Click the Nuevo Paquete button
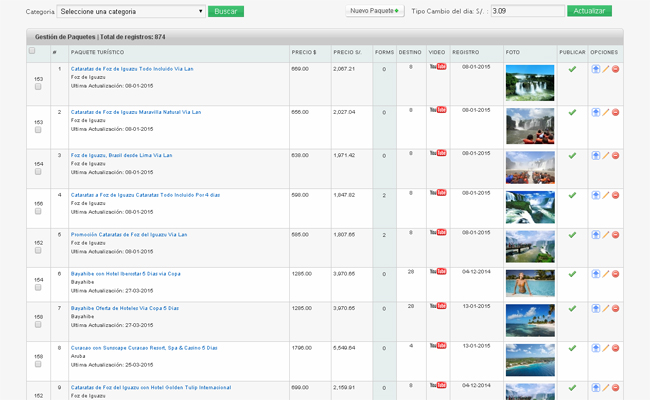 (374, 10)
